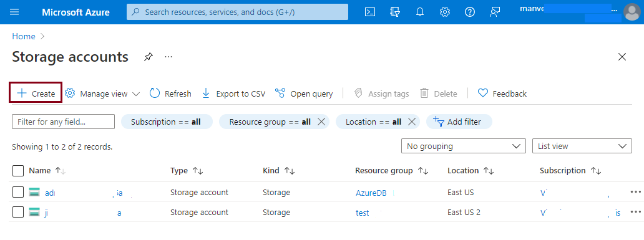Open the AzureDB resource group link
Screen dimensions: 644x240
tap(371, 193)
